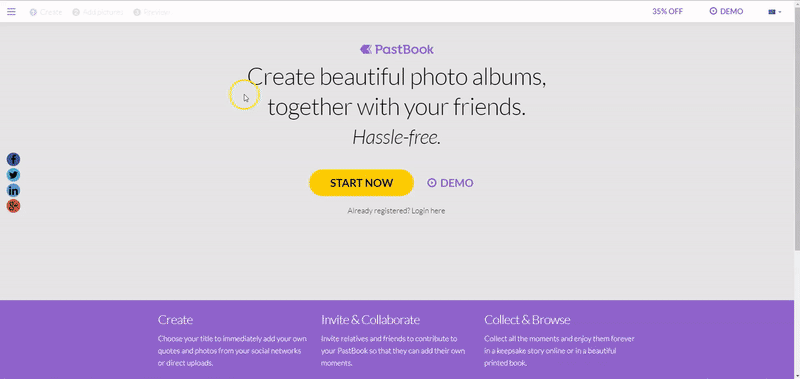This screenshot has height=379, width=800.
Task: Click step one Create in header
Action: 46,12
